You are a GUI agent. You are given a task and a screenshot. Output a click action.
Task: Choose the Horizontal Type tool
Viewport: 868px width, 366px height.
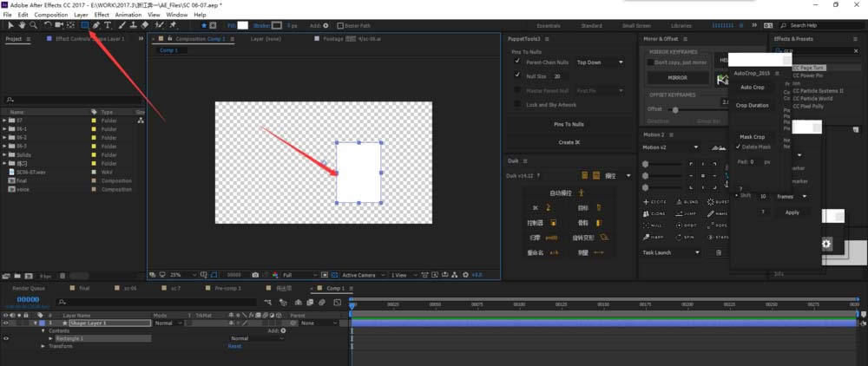107,25
